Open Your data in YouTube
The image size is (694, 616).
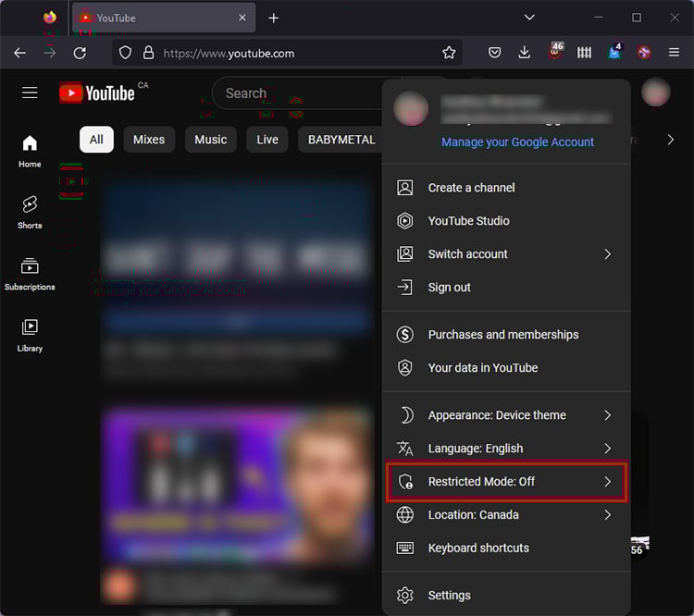(x=506, y=368)
